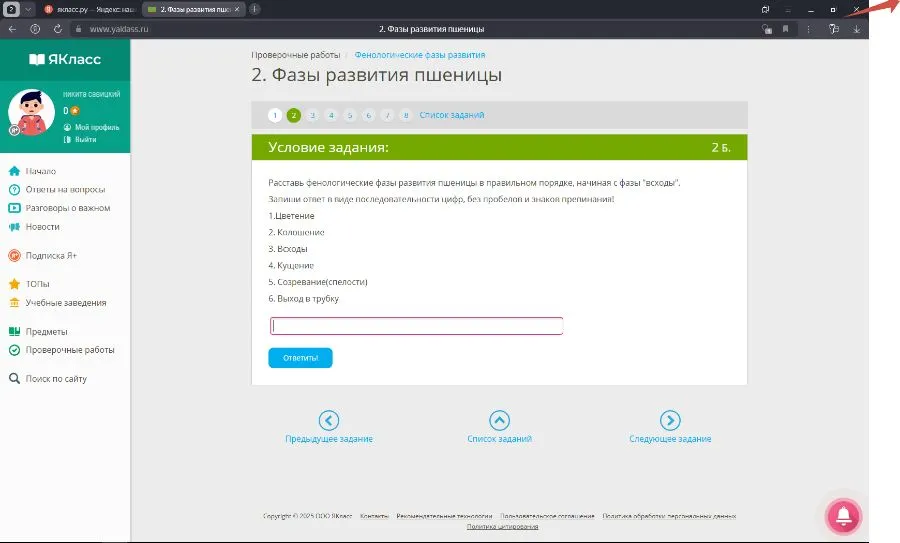The image size is (900, 543).
Task: Open Политика обработки персональных данных link
Action: [x=669, y=516]
